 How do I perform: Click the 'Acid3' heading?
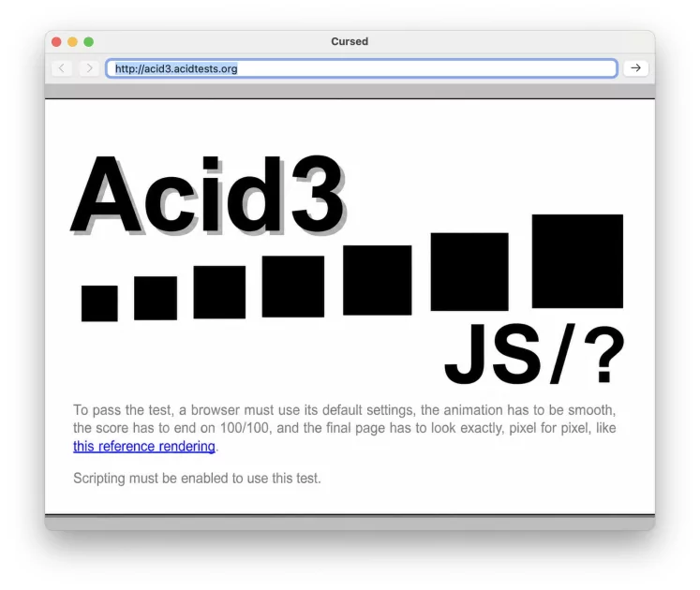(x=208, y=195)
